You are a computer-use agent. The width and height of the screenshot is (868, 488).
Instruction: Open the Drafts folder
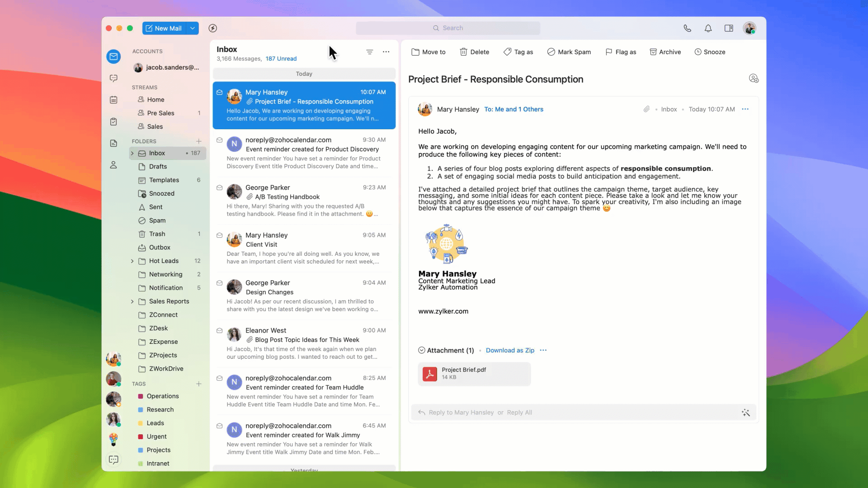158,167
